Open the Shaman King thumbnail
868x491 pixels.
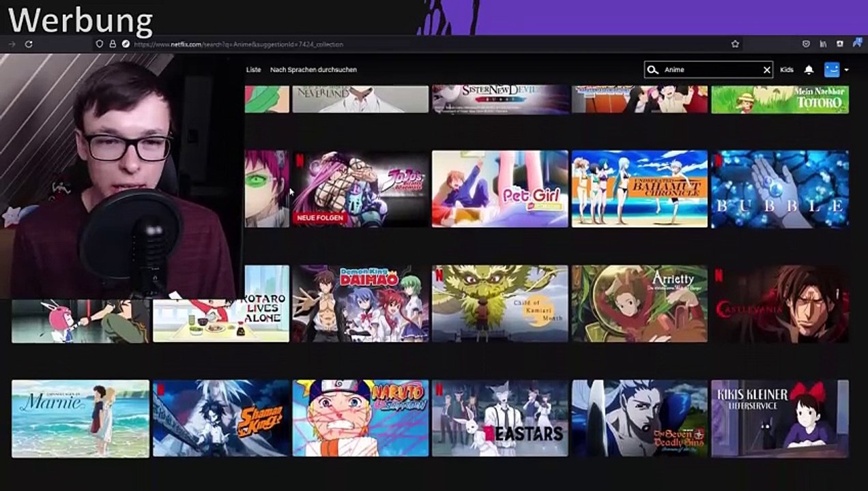221,418
